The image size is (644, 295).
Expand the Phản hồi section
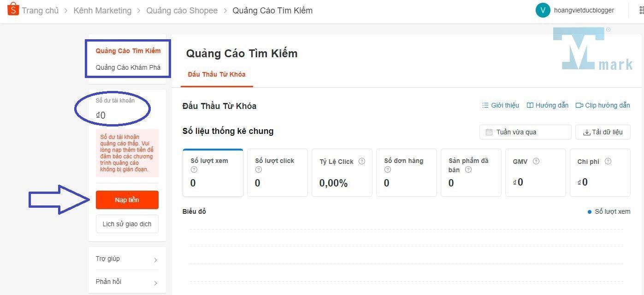point(127,282)
